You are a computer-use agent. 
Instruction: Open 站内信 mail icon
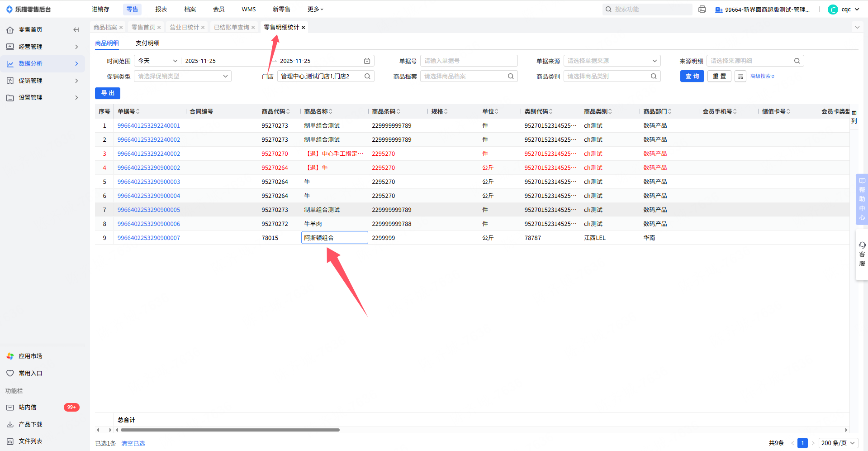point(10,408)
